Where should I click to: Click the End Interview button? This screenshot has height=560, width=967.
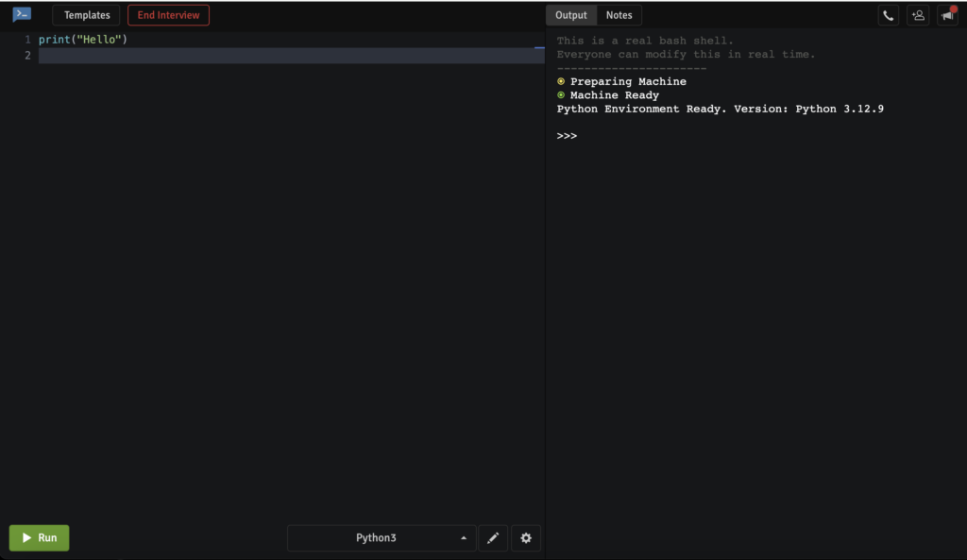167,14
